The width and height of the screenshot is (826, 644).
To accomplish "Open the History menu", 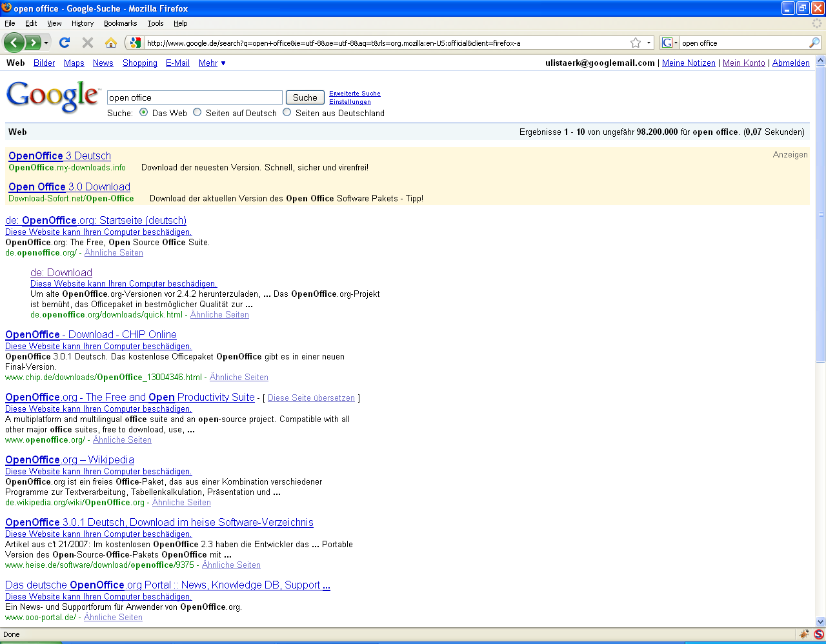I will pos(83,23).
